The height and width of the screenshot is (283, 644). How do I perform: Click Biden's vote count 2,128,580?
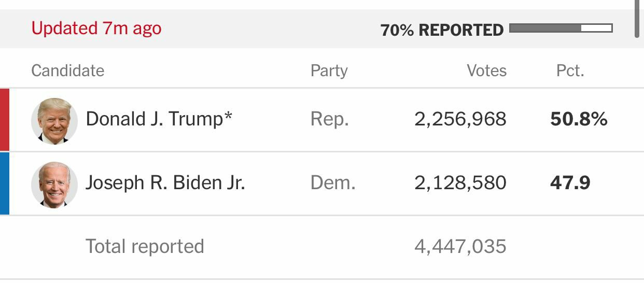[460, 183]
